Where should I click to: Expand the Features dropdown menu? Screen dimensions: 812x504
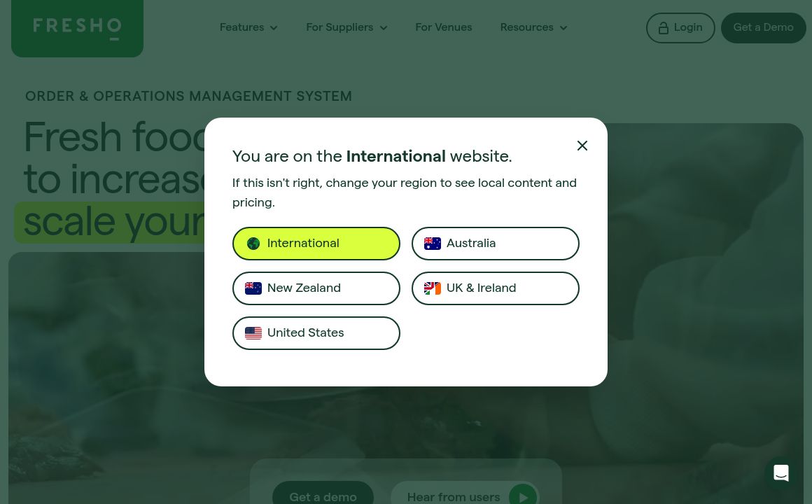(x=248, y=28)
